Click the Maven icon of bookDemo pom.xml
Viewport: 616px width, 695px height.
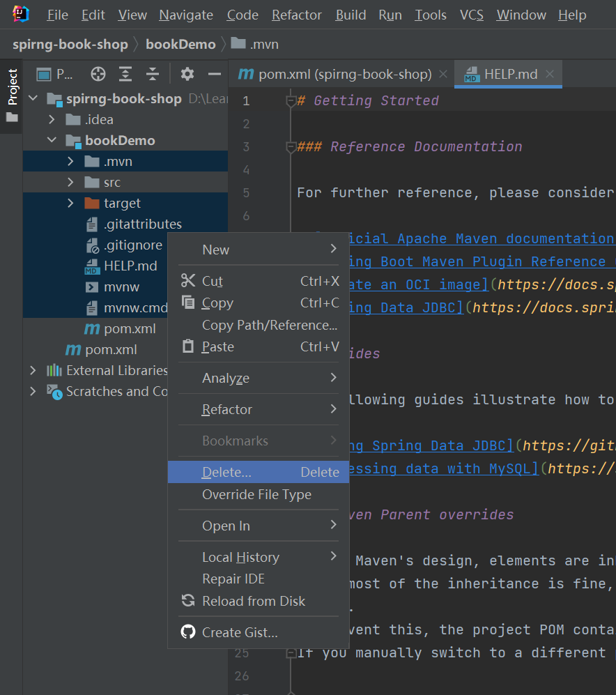tap(92, 328)
